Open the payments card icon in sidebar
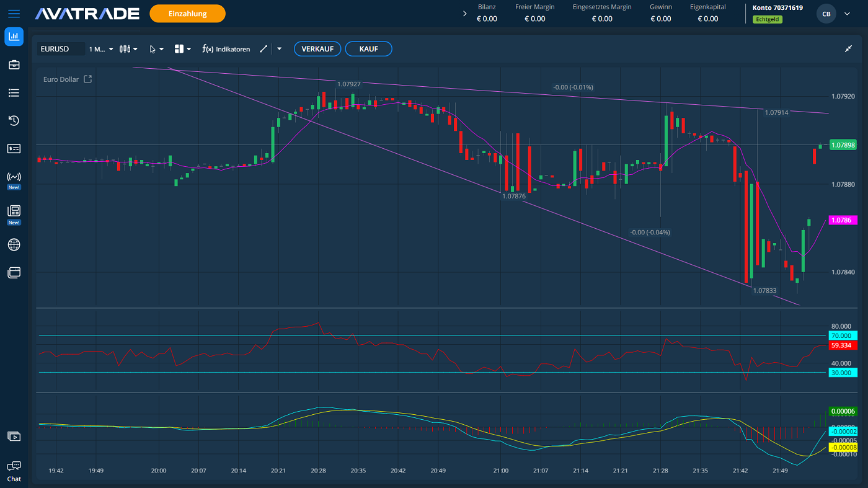The height and width of the screenshot is (488, 868). [x=14, y=148]
